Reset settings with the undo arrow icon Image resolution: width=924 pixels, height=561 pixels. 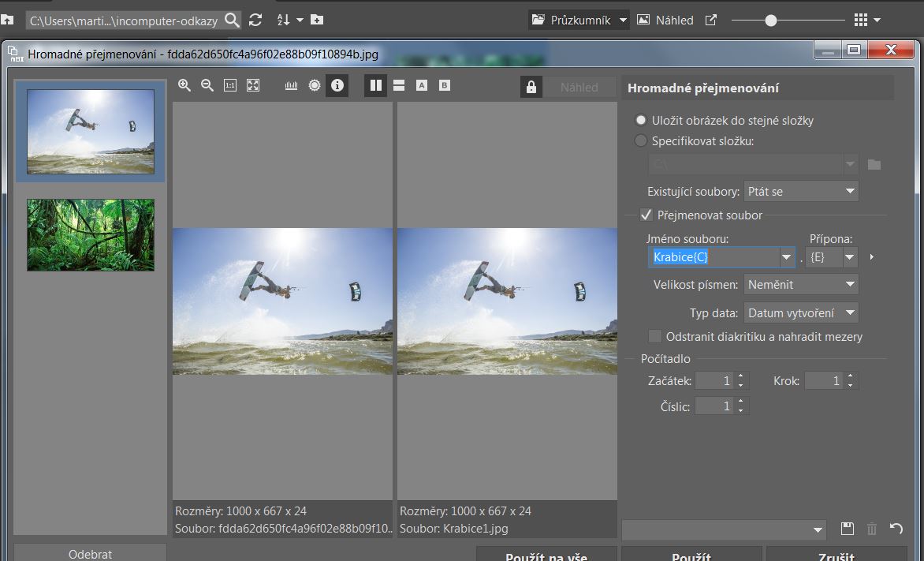point(896,529)
